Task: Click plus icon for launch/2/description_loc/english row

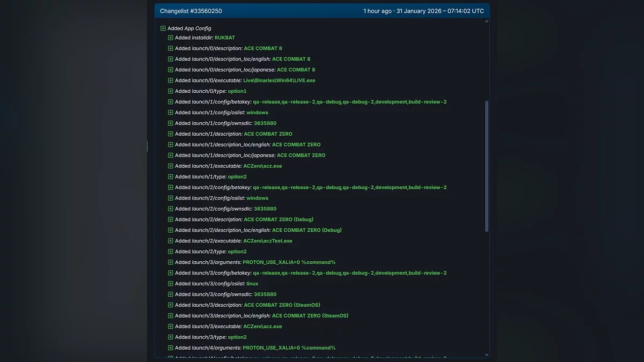Action: point(171,231)
